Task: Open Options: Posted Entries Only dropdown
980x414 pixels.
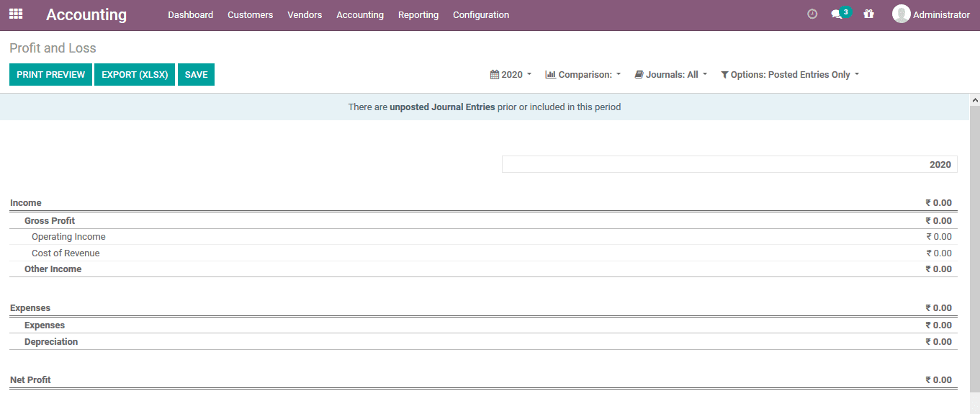Action: click(790, 75)
